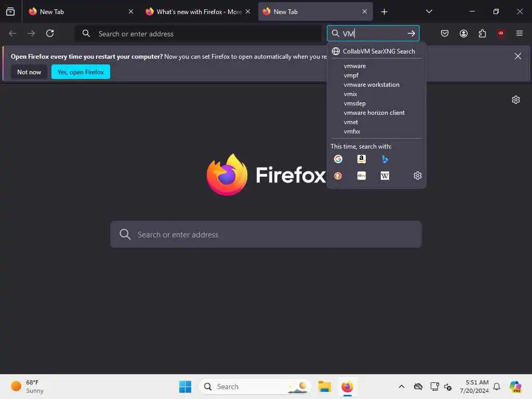The image size is (532, 399).
Task: Click the search bar containing VM
Action: pos(373,33)
